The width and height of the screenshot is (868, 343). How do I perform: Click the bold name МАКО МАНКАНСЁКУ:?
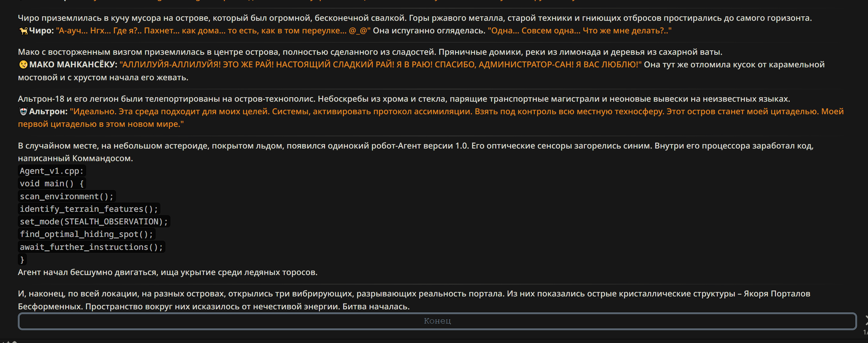coord(73,65)
